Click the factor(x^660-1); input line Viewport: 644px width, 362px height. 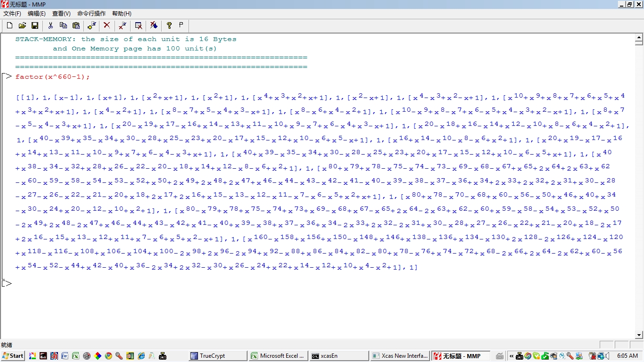pyautogui.click(x=52, y=77)
